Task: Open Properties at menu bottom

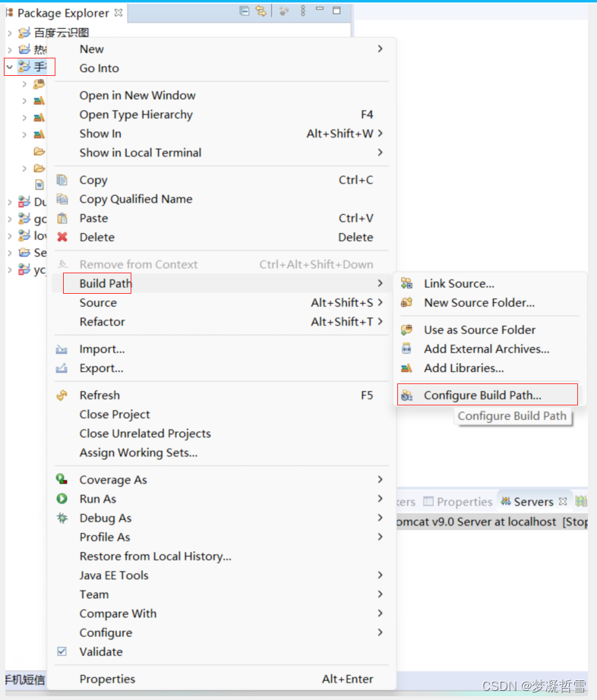Action: click(x=222, y=679)
